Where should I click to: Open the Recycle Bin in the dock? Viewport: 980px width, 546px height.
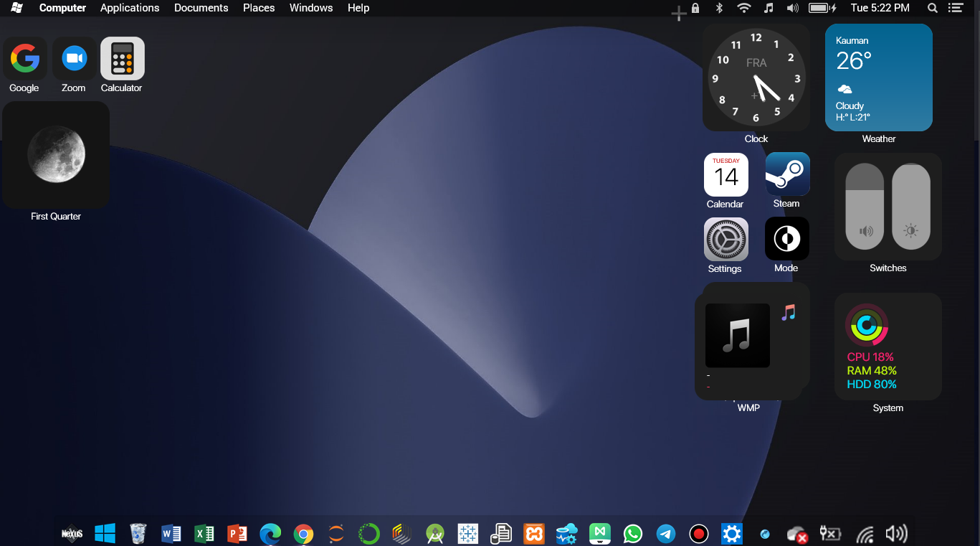point(138,534)
